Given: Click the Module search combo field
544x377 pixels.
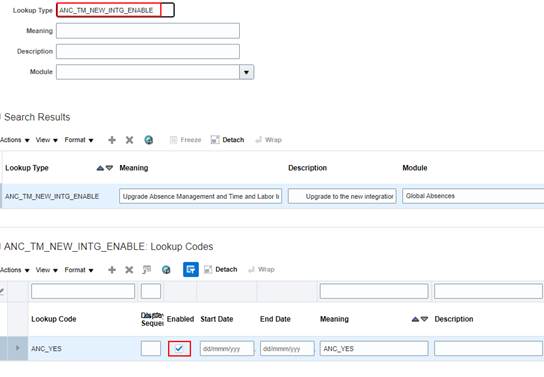Looking at the screenshot, I should click(x=148, y=72).
